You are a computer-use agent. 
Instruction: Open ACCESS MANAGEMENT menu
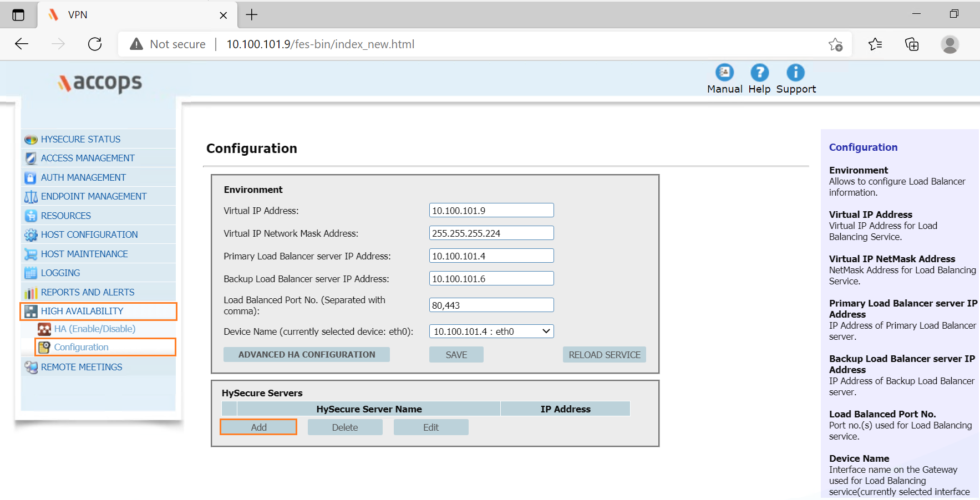pos(88,158)
